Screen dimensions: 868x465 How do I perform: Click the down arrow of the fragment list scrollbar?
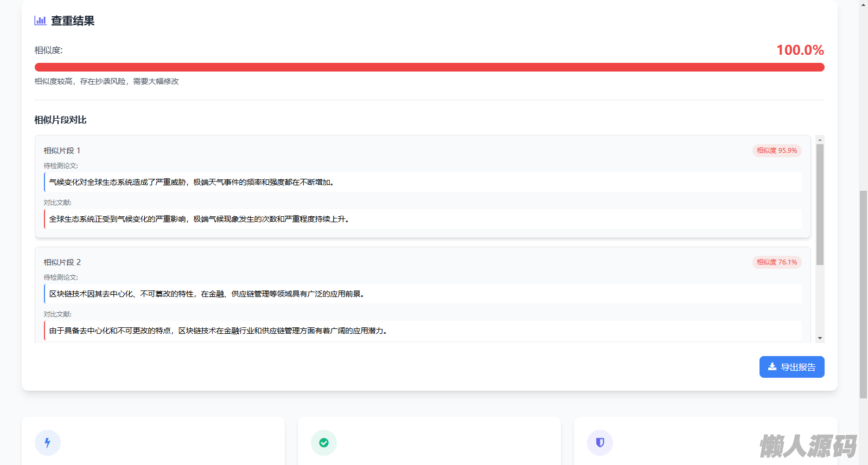(820, 338)
